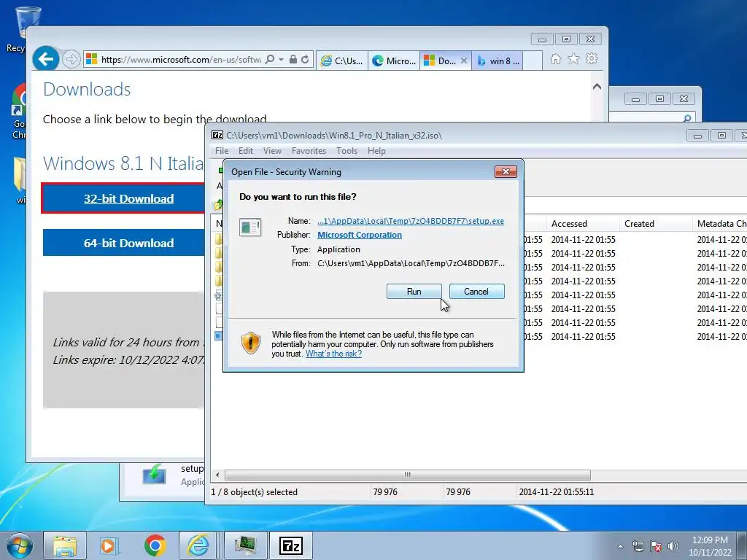The height and width of the screenshot is (560, 747).
Task: Close the Security Warning dialog with X
Action: click(506, 171)
